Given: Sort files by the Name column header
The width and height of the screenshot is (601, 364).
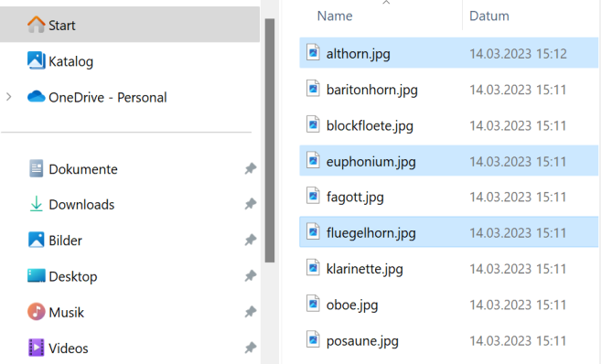Looking at the screenshot, I should 334,16.
